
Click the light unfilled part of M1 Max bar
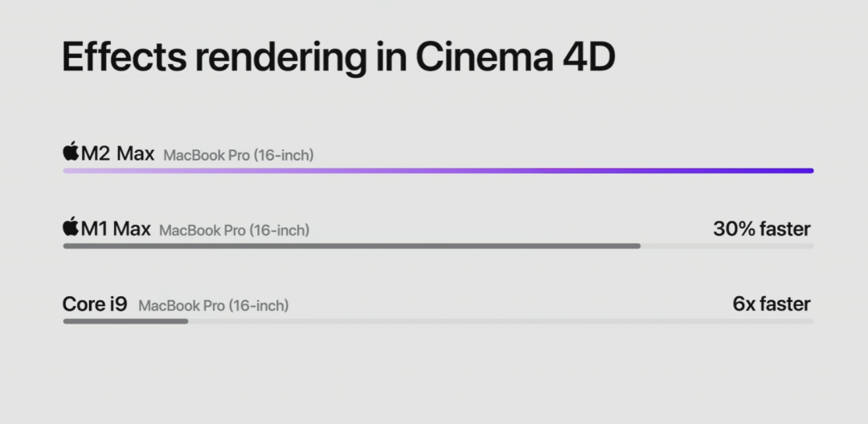click(x=727, y=246)
